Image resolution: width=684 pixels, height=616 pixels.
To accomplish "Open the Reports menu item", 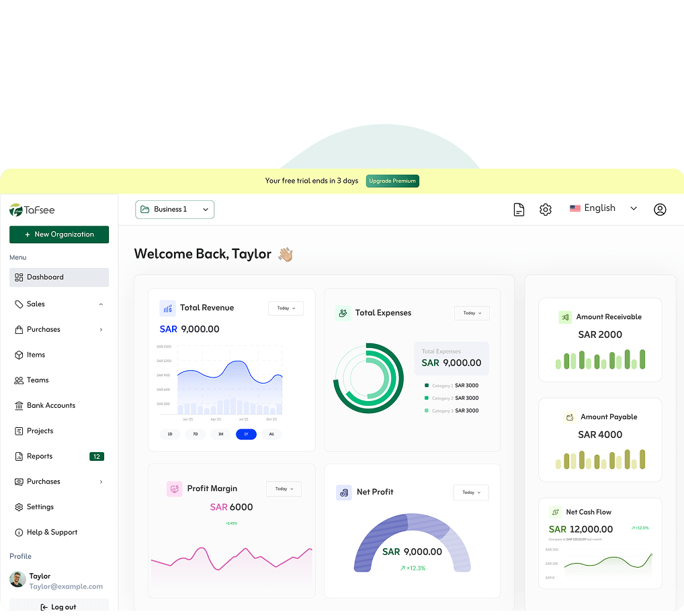I will pos(40,456).
